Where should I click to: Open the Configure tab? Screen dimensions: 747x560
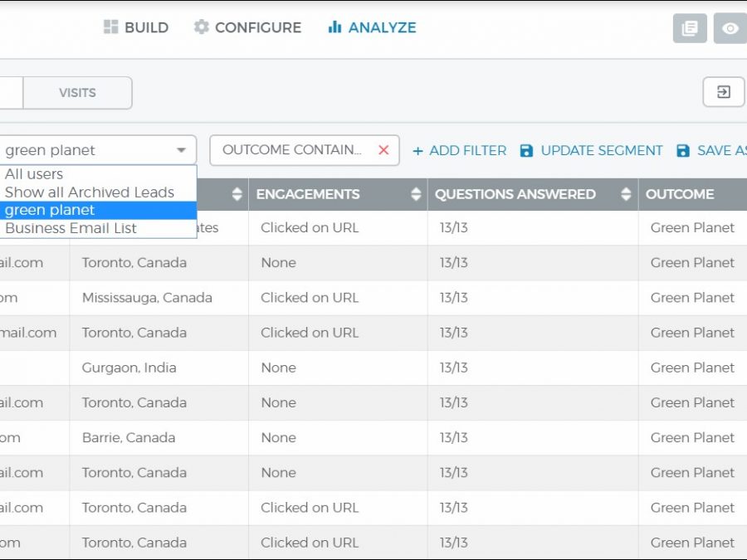coord(247,27)
